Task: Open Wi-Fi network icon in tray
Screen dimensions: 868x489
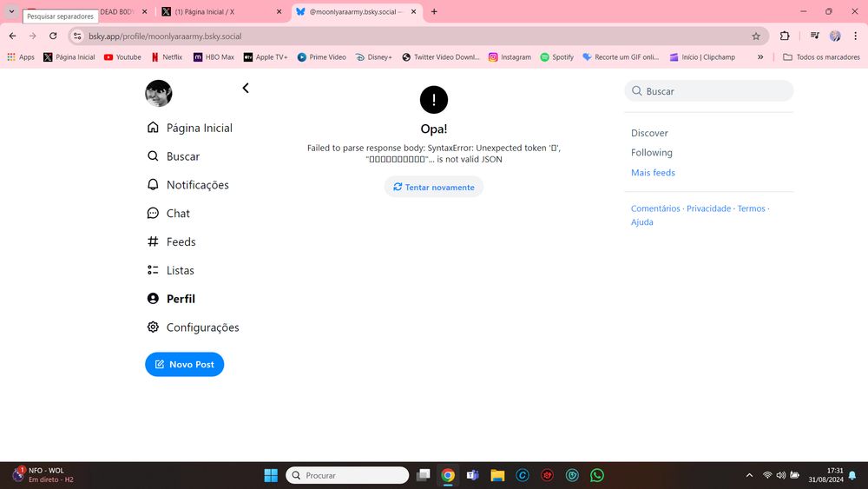Action: click(x=767, y=475)
